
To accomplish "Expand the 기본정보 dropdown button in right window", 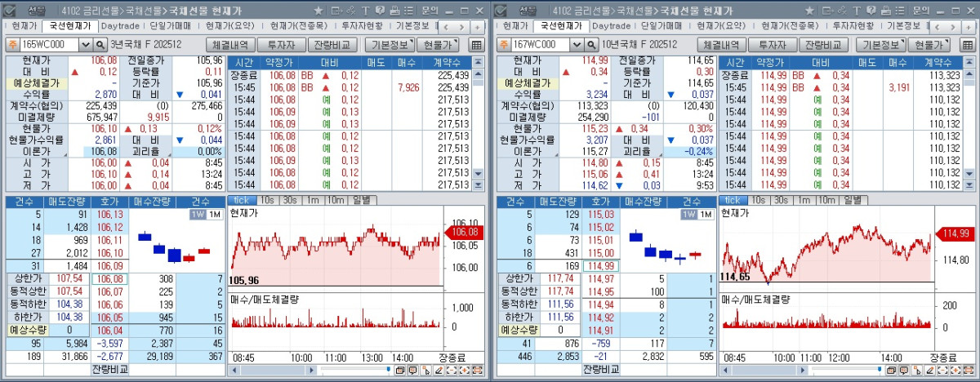I will tap(880, 45).
